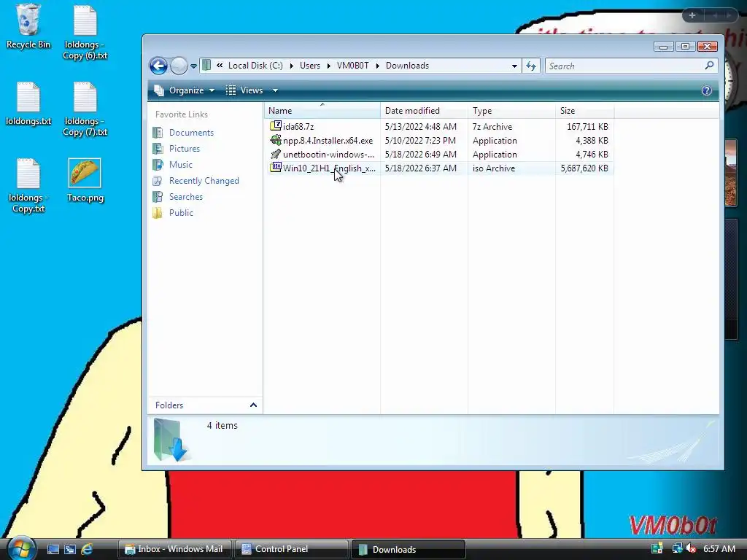Select loldongs.txt desktop file

click(28, 104)
